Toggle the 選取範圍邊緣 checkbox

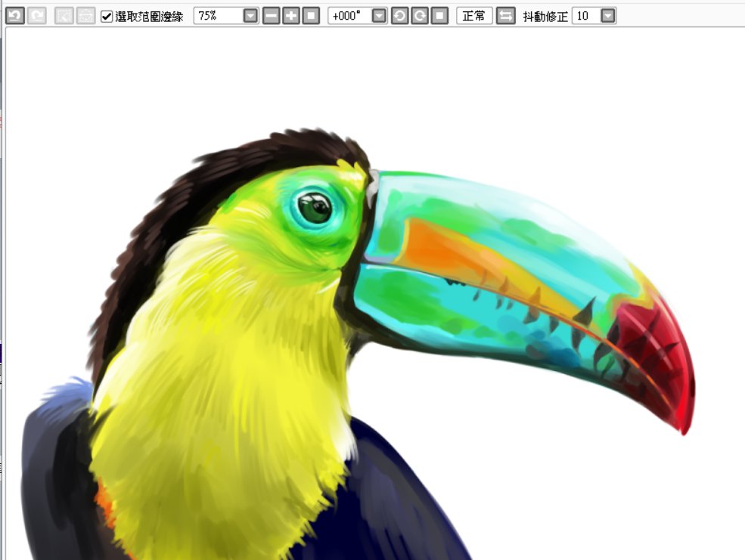click(107, 17)
